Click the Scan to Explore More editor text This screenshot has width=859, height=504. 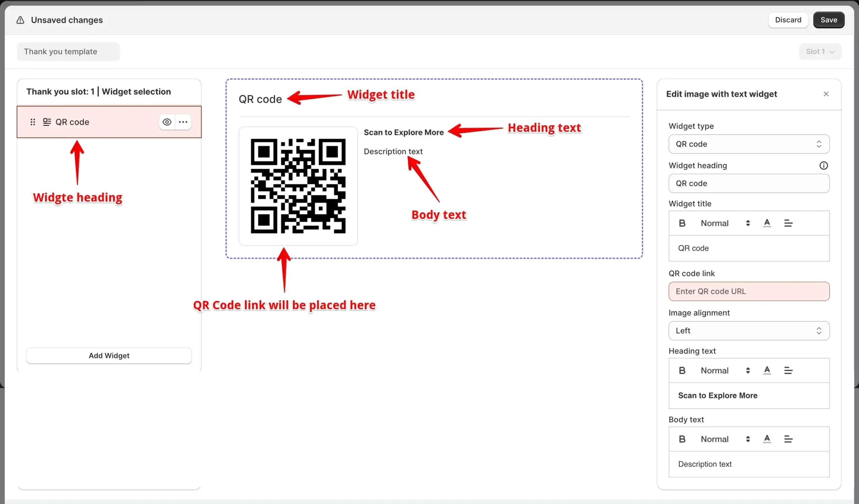717,396
